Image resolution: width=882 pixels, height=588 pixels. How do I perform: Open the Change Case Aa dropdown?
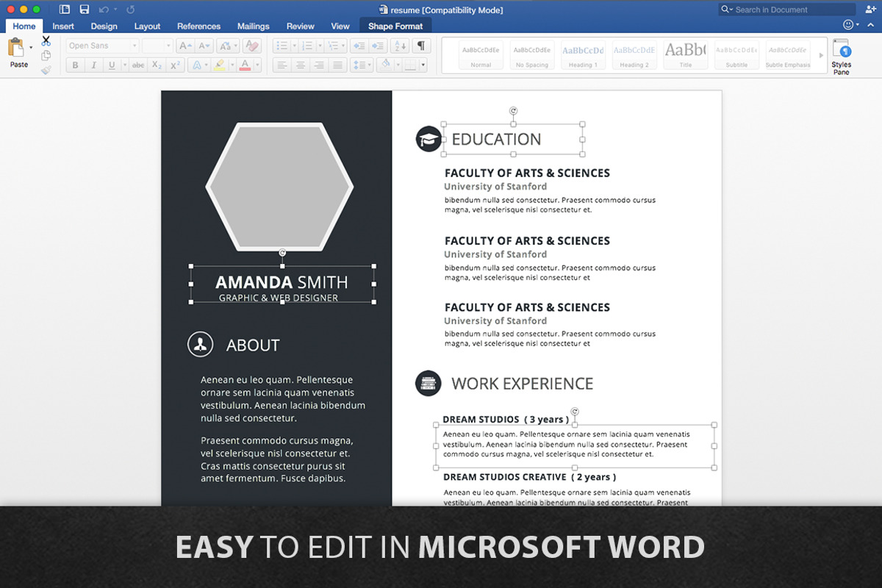point(227,46)
